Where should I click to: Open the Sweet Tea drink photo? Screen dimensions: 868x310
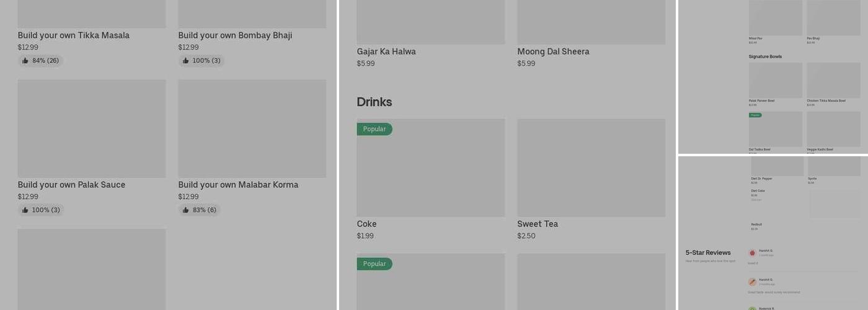tap(591, 167)
